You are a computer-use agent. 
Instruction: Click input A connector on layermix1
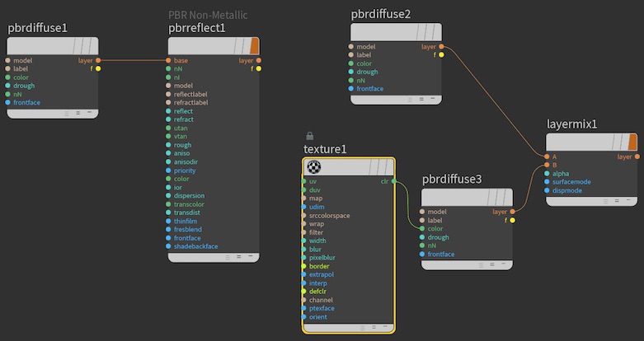(546, 156)
